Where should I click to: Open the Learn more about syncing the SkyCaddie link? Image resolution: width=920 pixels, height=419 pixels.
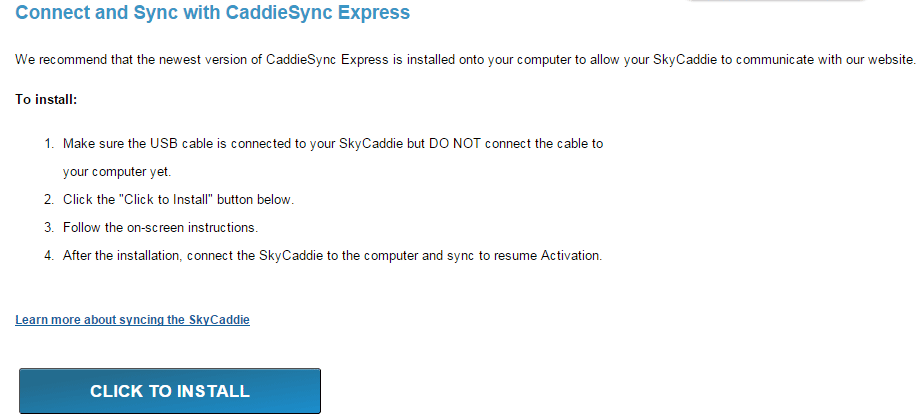point(133,320)
